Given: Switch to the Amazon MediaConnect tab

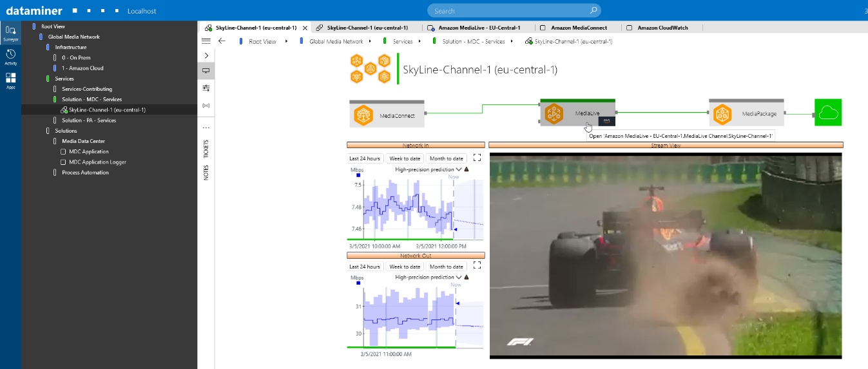Looking at the screenshot, I should [579, 28].
